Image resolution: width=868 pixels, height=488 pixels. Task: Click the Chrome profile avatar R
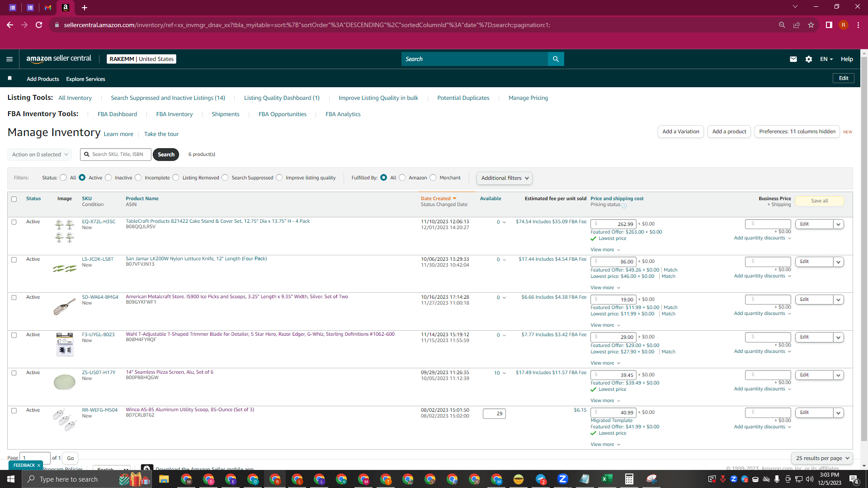(844, 25)
